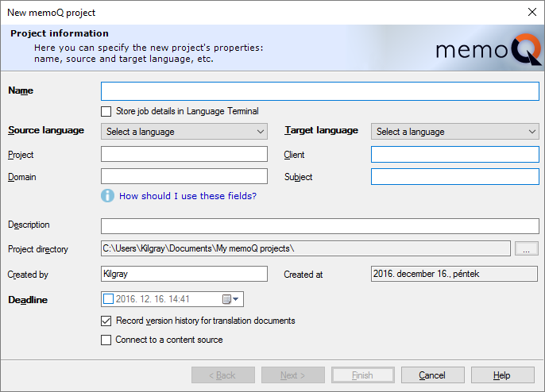
Task: Enable Store job details in Language Terminal
Action: point(106,111)
